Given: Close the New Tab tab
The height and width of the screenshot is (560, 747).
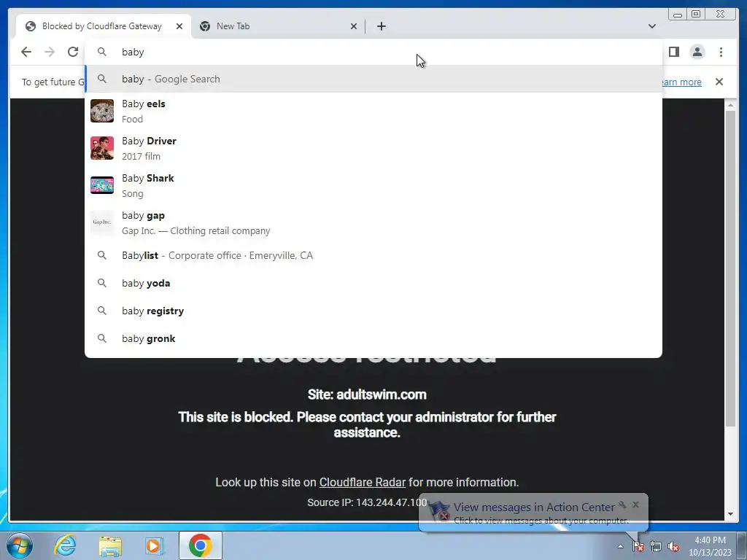Looking at the screenshot, I should click(354, 26).
